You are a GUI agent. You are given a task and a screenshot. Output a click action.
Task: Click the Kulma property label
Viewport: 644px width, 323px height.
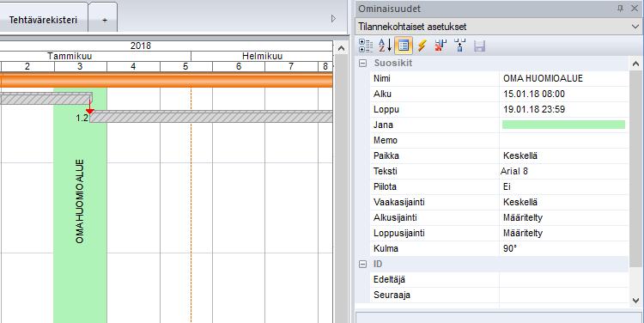(x=386, y=248)
